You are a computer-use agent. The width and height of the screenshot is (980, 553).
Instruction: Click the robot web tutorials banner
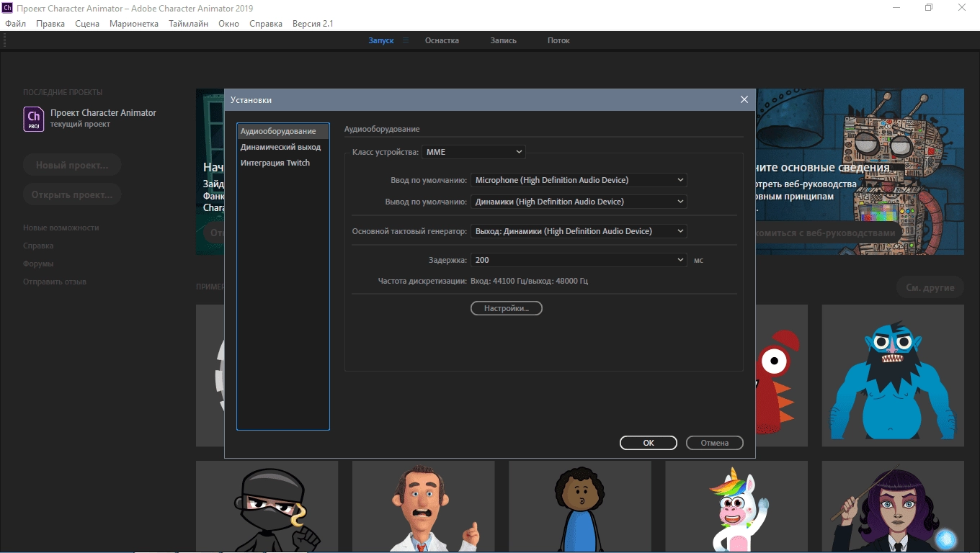[x=860, y=171]
